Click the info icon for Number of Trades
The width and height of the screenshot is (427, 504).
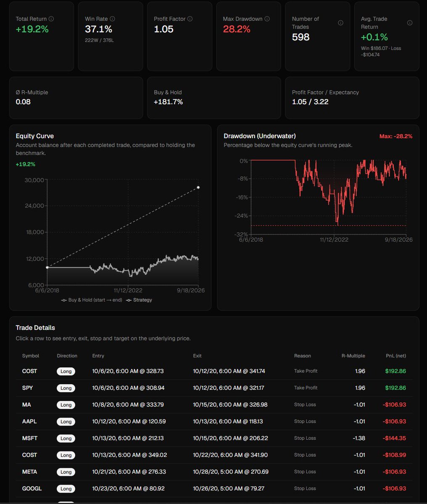[x=340, y=23]
